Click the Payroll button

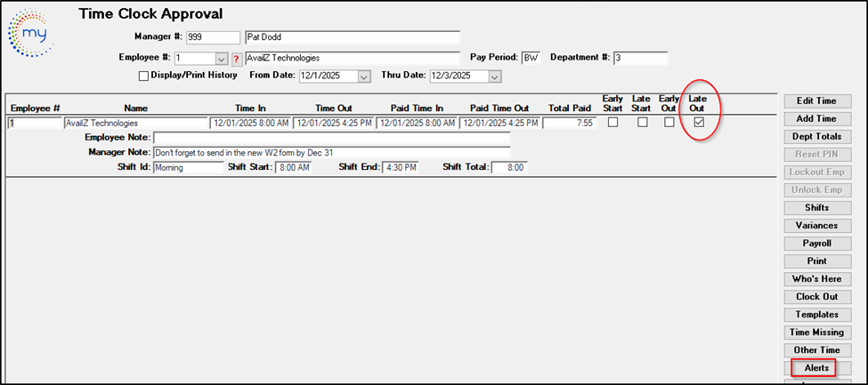(816, 244)
